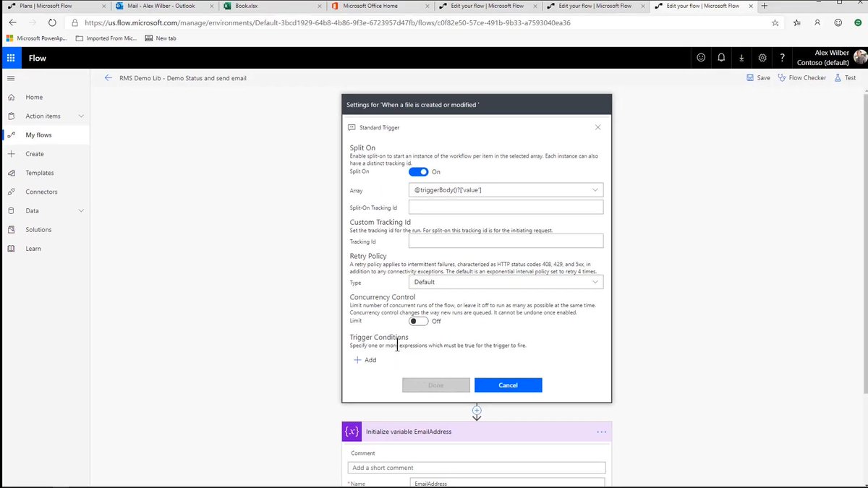868x488 pixels.
Task: Toggle the Split On switch
Action: [419, 172]
